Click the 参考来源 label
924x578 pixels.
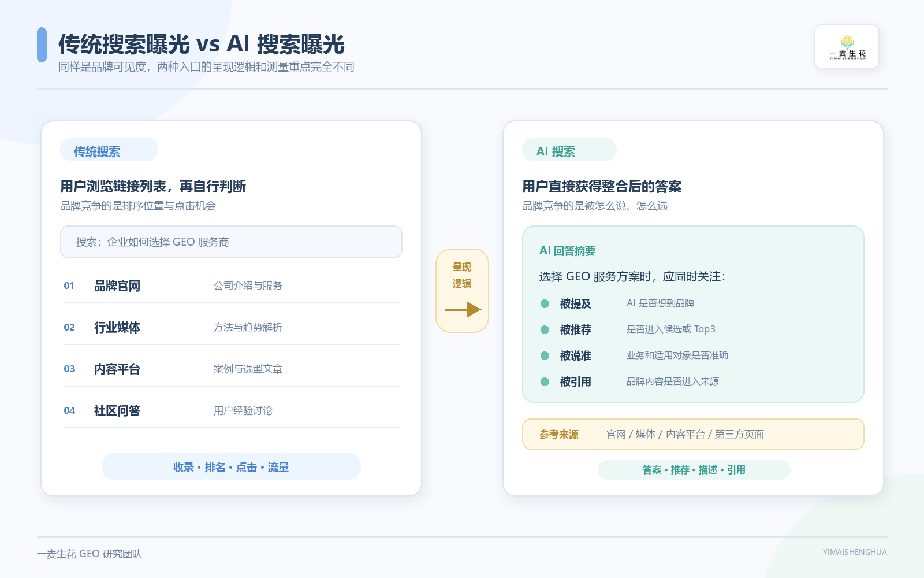(x=559, y=434)
